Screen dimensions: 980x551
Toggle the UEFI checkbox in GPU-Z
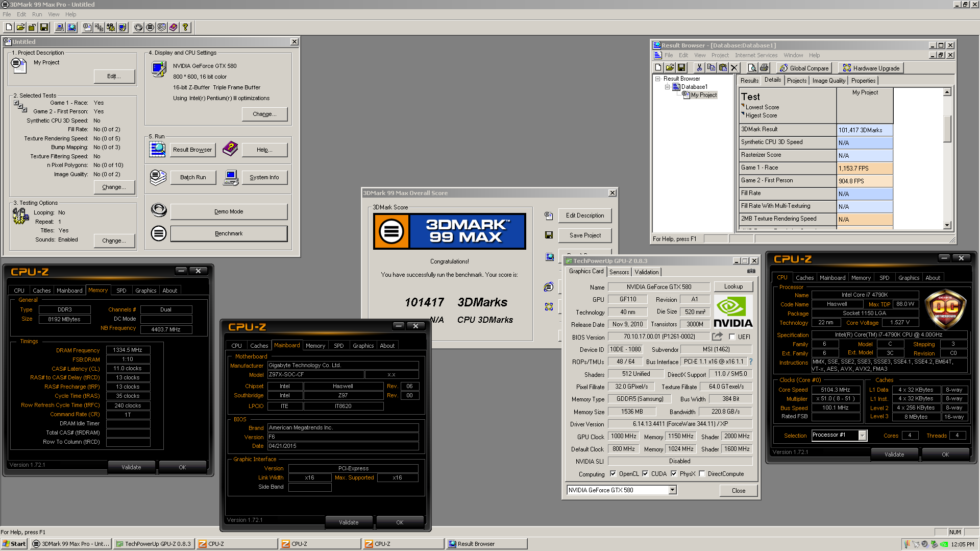tap(732, 337)
